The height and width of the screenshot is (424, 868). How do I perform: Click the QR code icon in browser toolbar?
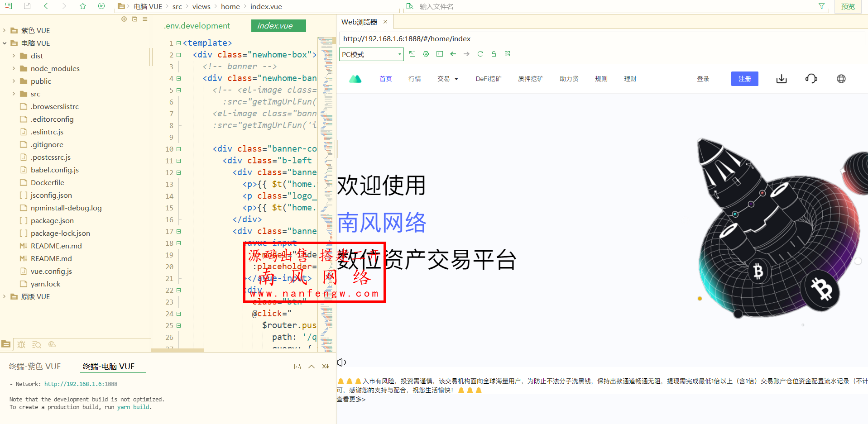(x=507, y=54)
